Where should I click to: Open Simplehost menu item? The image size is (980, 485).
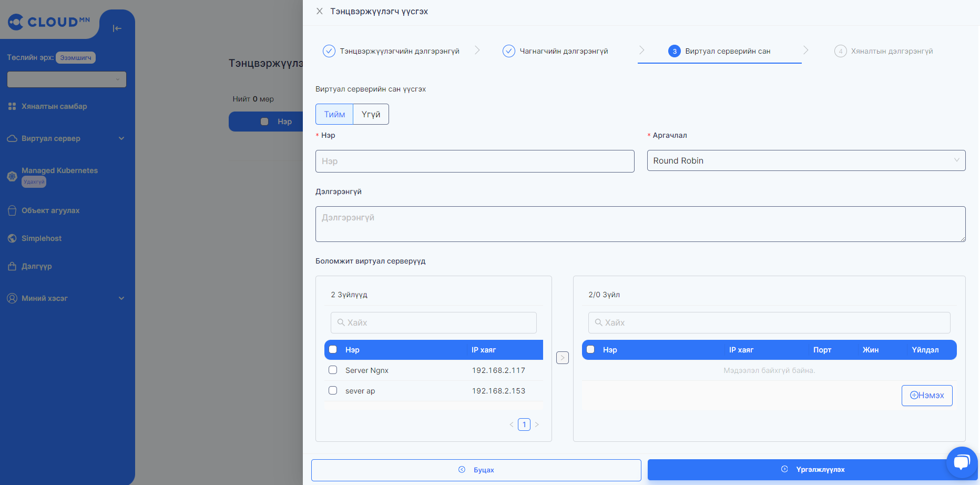pyautogui.click(x=42, y=238)
